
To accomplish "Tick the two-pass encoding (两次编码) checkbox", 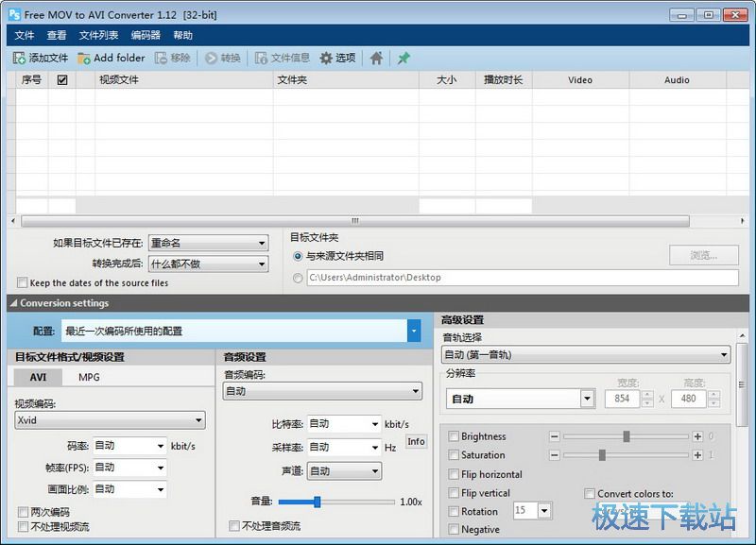I will coord(23,512).
